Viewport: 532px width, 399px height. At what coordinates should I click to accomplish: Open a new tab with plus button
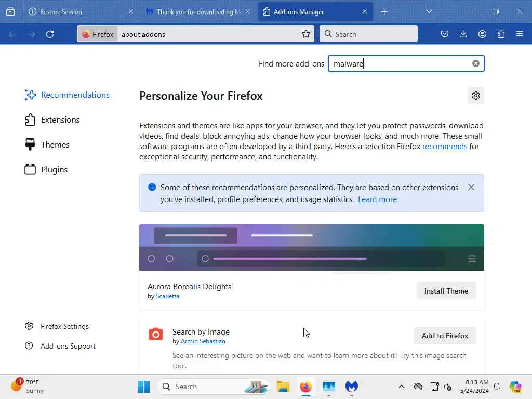[384, 12]
